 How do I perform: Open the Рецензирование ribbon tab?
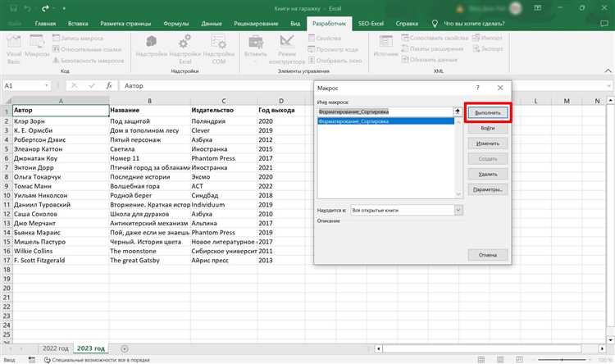(256, 24)
